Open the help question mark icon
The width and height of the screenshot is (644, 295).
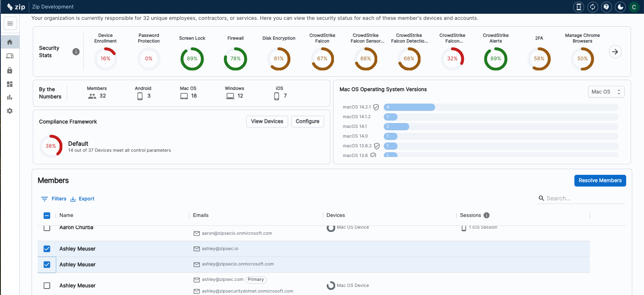coord(606,7)
